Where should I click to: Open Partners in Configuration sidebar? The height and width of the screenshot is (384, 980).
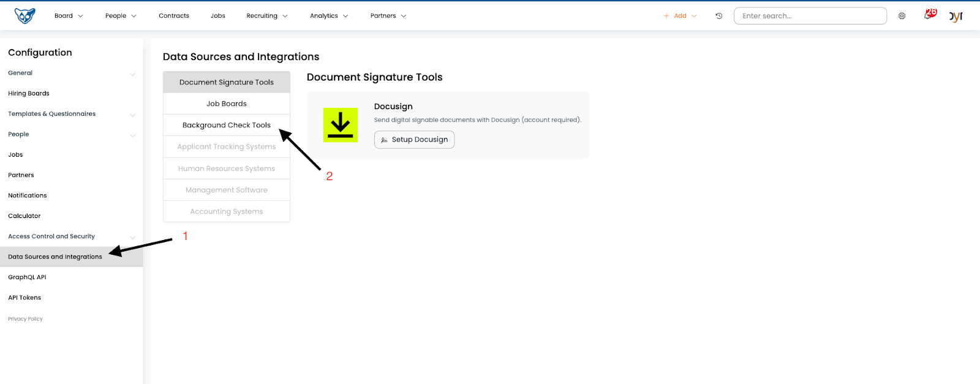tap(71, 175)
